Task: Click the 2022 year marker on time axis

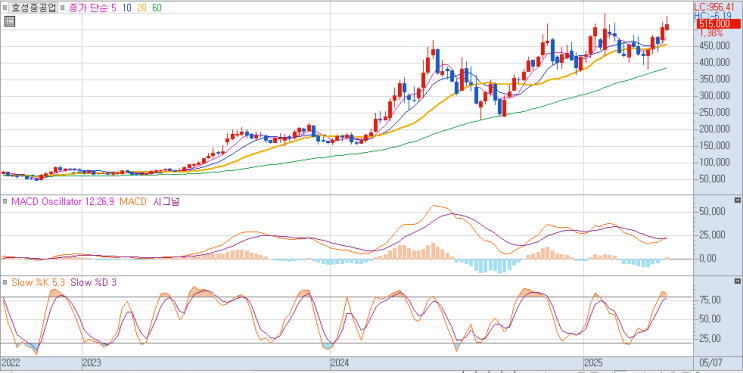Action: 11,363
